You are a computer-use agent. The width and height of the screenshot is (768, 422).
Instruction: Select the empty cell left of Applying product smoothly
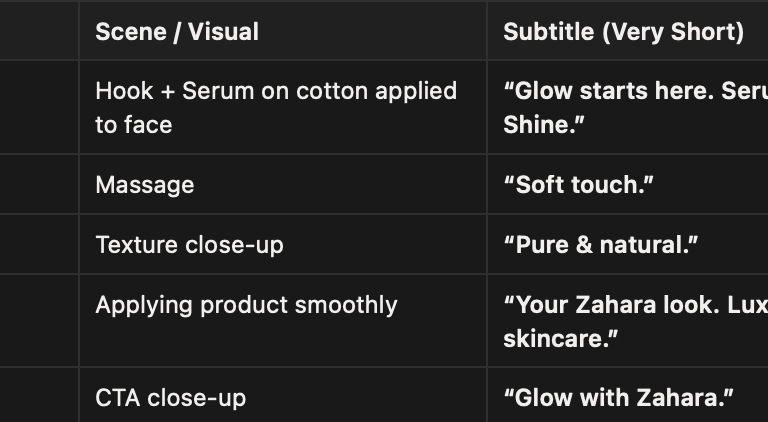[39, 321]
